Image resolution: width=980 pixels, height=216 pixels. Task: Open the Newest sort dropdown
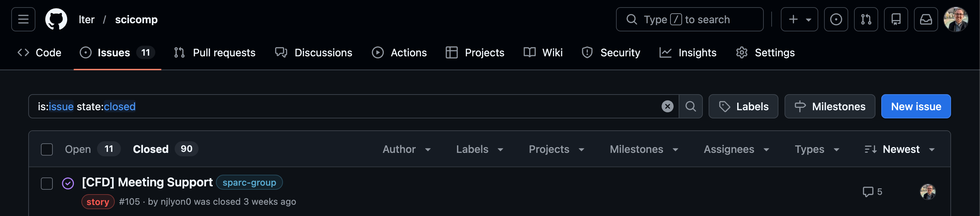point(900,149)
